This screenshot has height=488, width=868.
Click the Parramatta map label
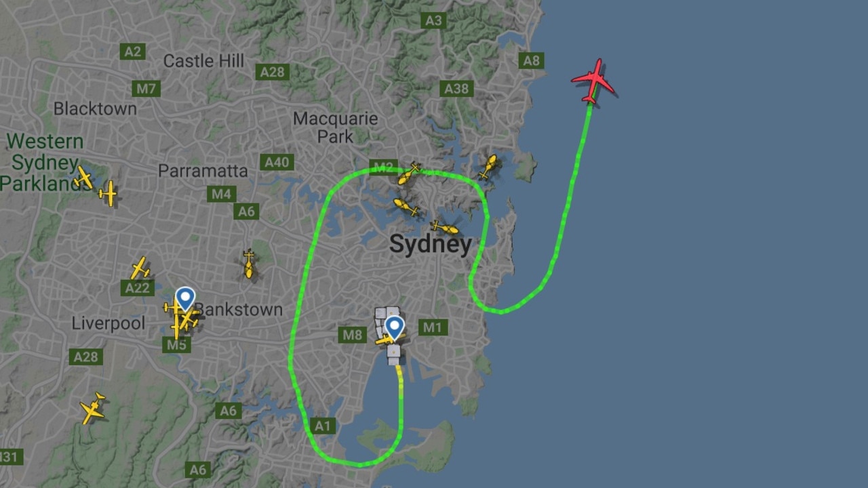pos(203,170)
